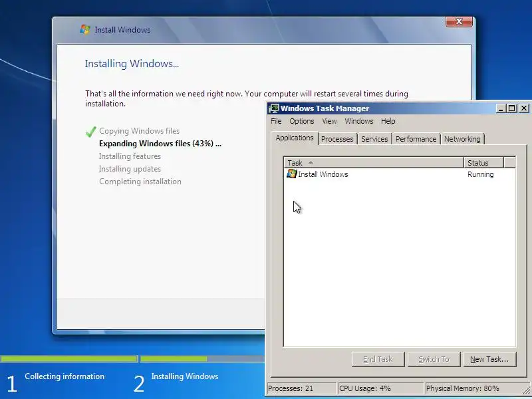Click the New Task... button

[x=489, y=359]
